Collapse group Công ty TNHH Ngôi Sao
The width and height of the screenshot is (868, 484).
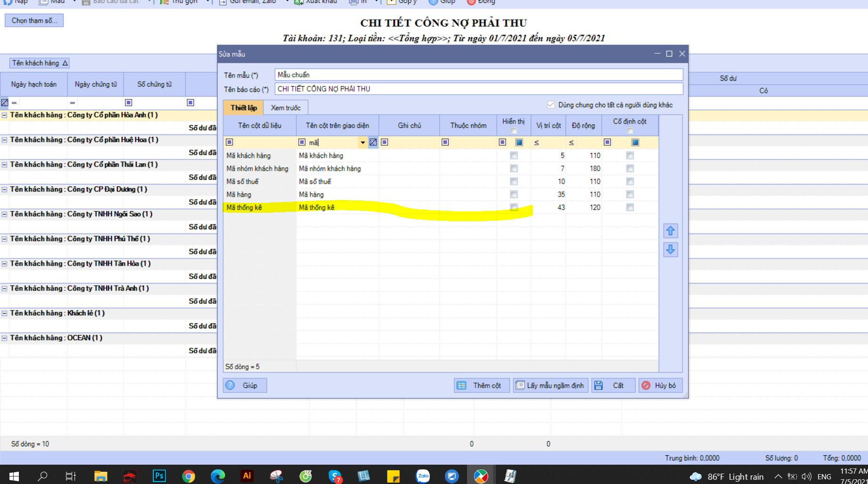coord(4,214)
